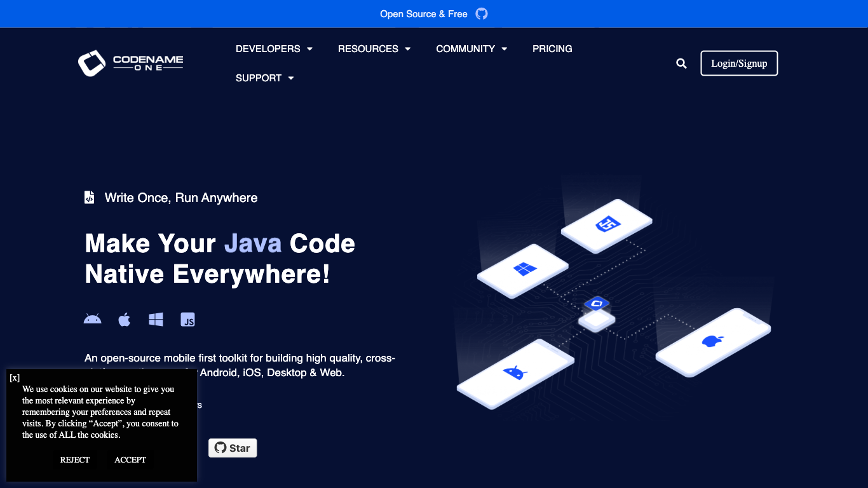Click the small Windows platform icon
The image size is (868, 488).
pos(156,319)
